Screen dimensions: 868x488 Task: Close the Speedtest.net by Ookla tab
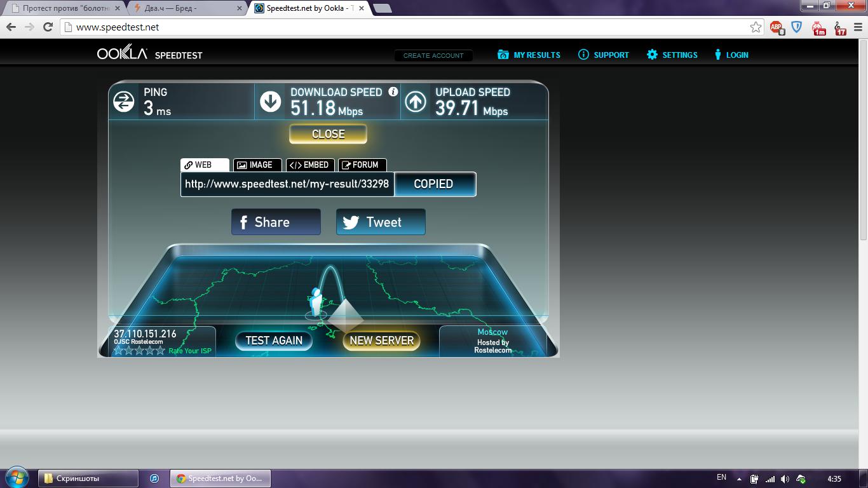coord(362,8)
